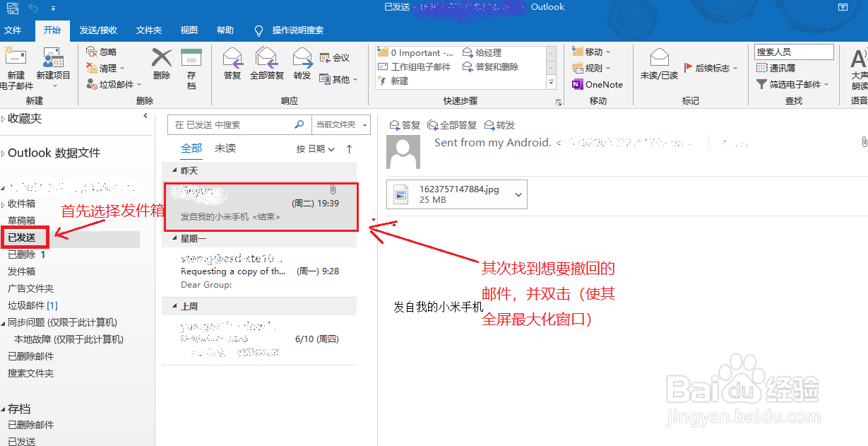This screenshot has width=868, height=446.
Task: Open the Customize Quick Access Toolbar arrow
Action: click(53, 8)
